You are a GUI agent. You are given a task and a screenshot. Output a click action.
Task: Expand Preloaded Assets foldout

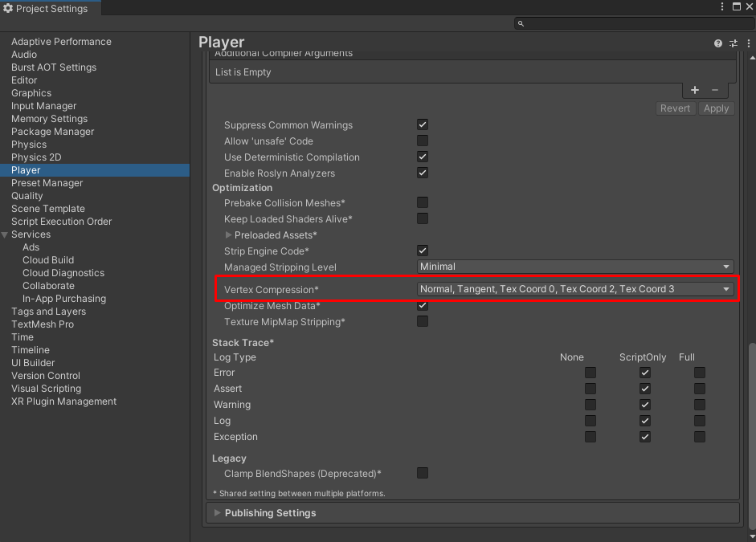pyautogui.click(x=228, y=234)
